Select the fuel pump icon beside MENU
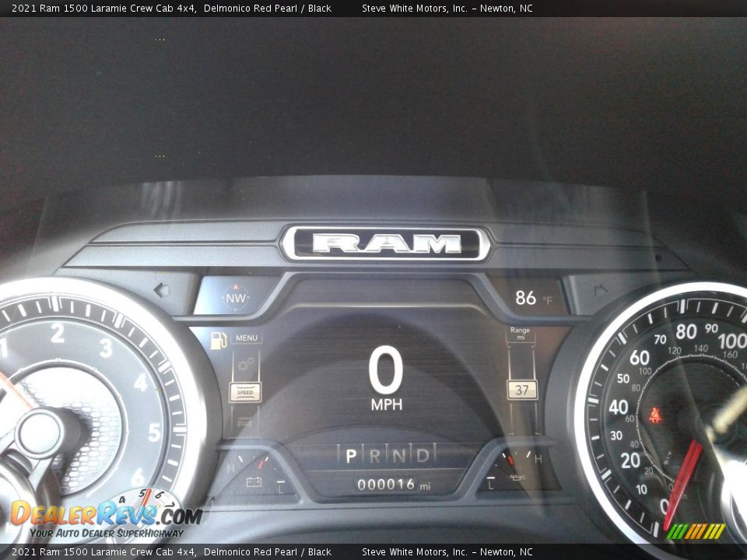Image resolution: width=747 pixels, height=560 pixels. (219, 340)
